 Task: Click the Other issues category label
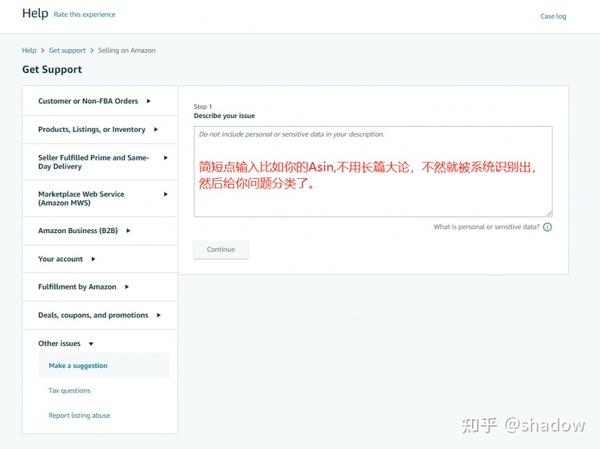coord(59,343)
